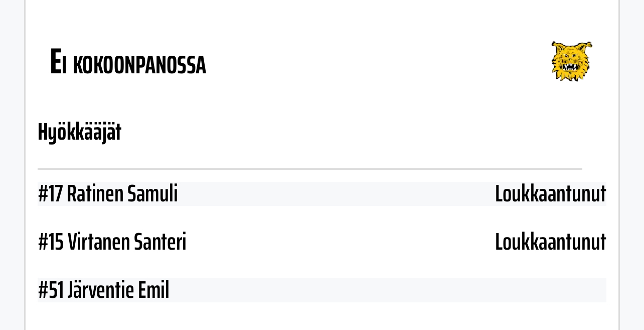Screen dimensions: 644x330
Task: Click the divider line below Hyökkääjät
Action: pyautogui.click(x=310, y=169)
